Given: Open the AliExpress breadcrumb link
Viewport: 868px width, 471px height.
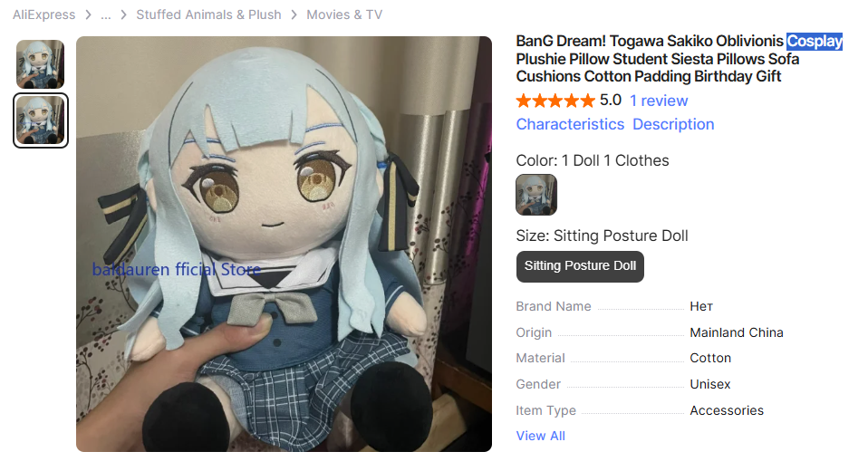Looking at the screenshot, I should coord(43,14).
